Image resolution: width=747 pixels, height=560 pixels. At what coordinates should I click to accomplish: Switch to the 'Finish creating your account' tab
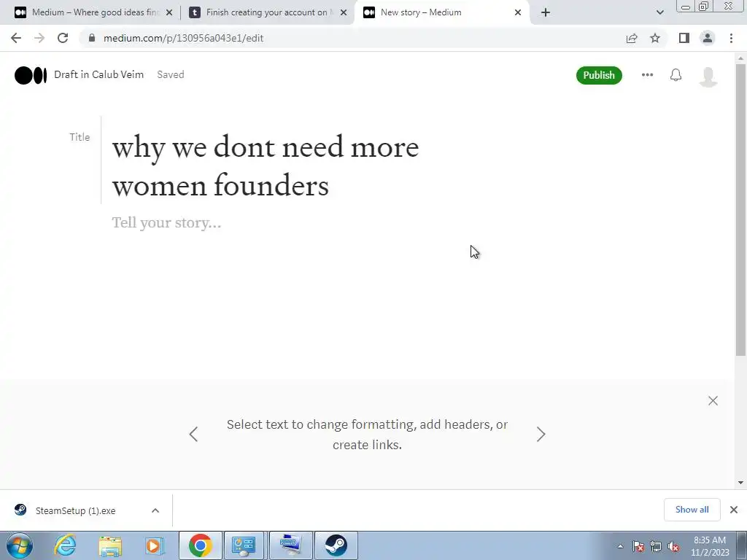pyautogui.click(x=267, y=12)
